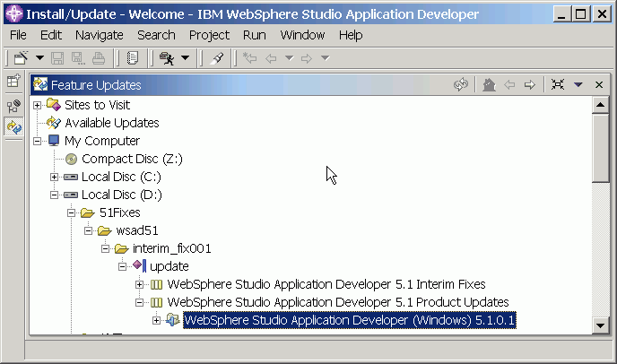Collapse the interim_fix001 folder

pyautogui.click(x=106, y=248)
